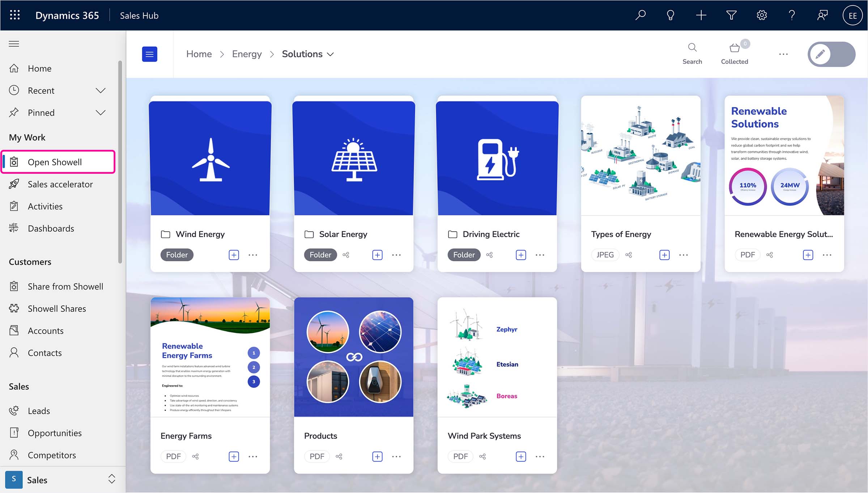Select the Sales accelerator icon

click(14, 184)
